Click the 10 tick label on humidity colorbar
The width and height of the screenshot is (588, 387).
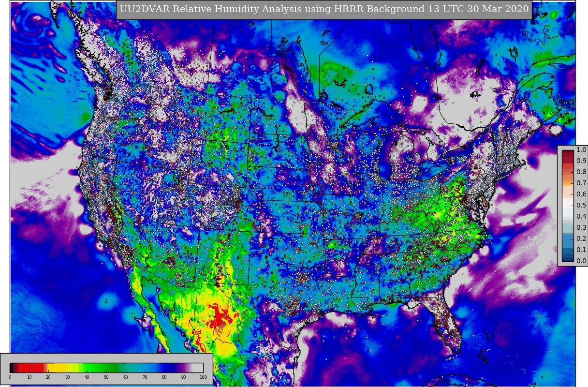pyautogui.click(x=29, y=377)
